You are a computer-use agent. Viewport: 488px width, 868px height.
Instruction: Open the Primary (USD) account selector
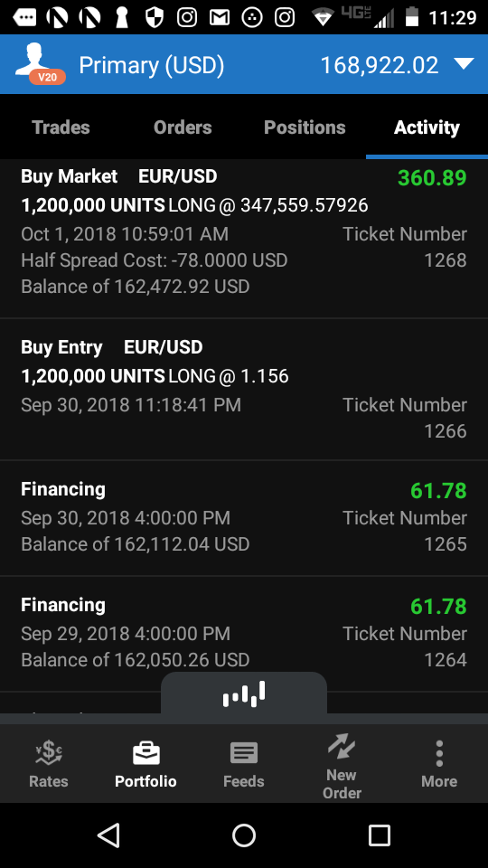(152, 65)
